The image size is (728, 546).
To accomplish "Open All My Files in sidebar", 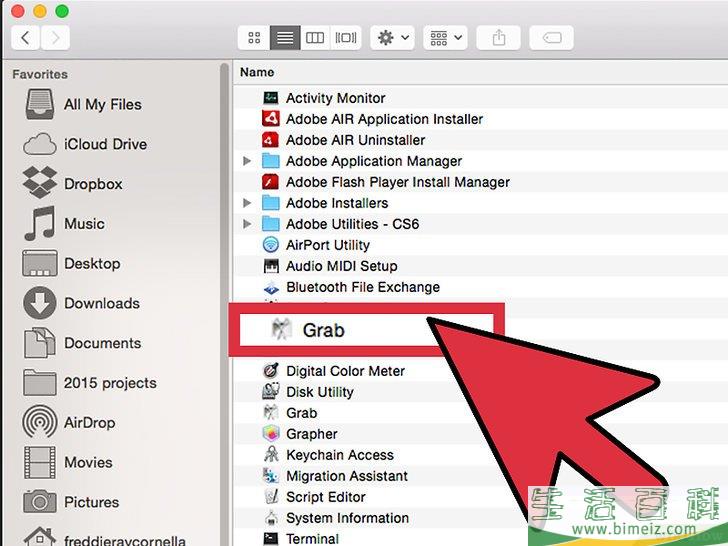I will 84,104.
